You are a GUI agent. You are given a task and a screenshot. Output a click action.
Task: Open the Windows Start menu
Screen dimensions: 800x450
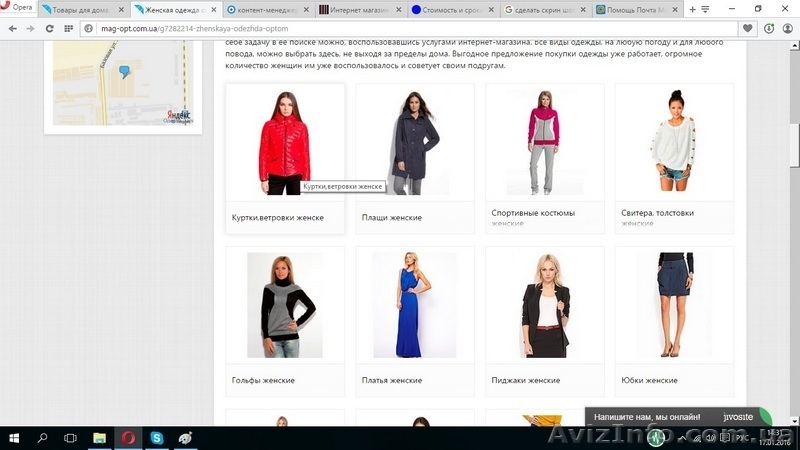[x=14, y=438]
